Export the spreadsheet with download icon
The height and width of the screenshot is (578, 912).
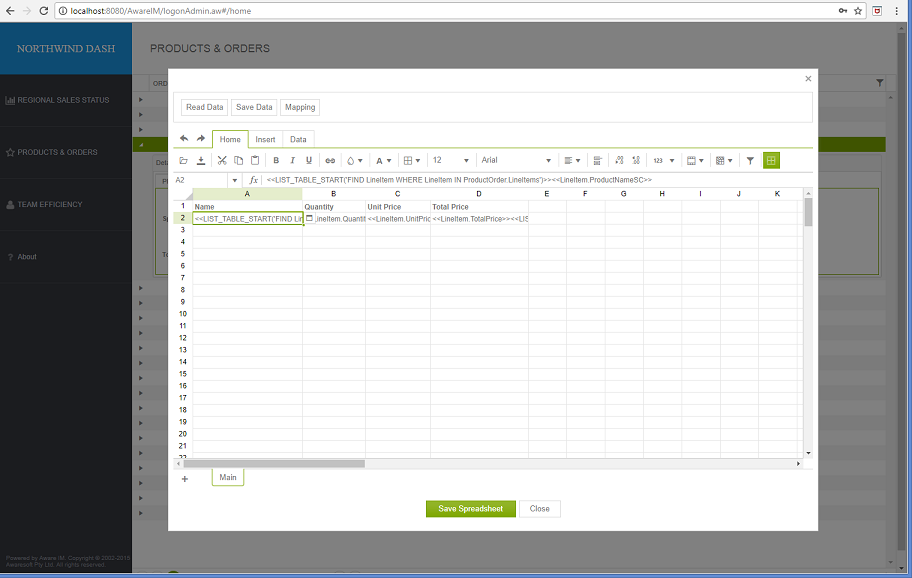(x=201, y=160)
